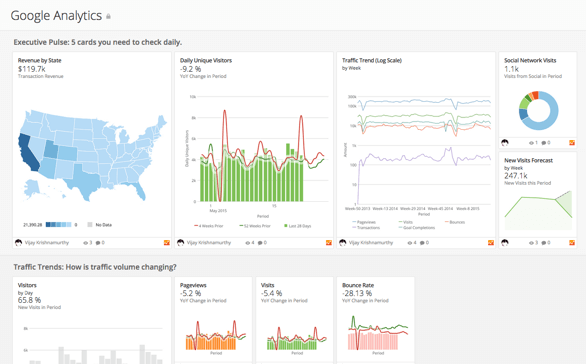Click orange card-type icon on Revenue by State card
586x364 pixels.
[167, 243]
